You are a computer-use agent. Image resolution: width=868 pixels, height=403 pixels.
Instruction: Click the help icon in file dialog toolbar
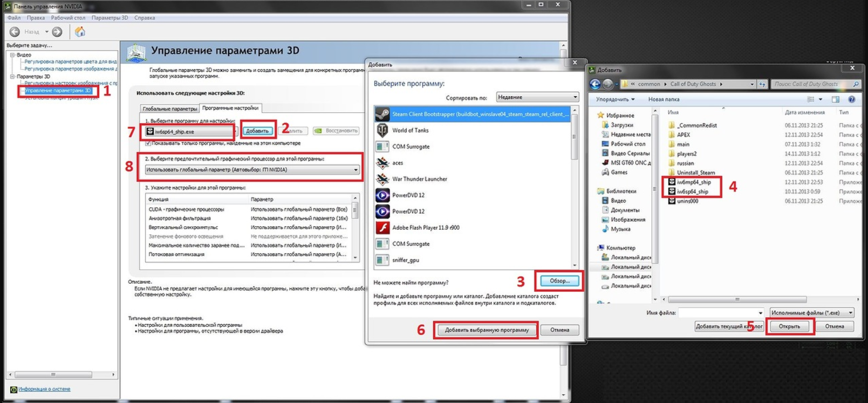(852, 99)
